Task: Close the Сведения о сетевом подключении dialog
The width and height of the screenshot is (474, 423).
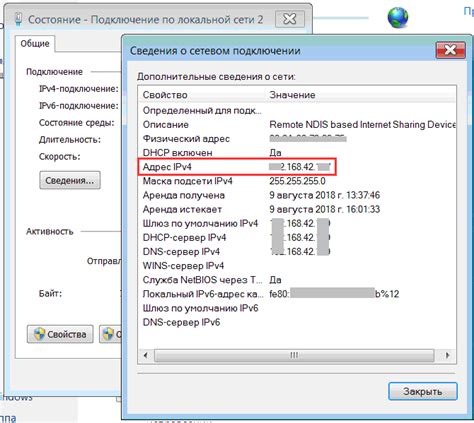Action: coord(450,50)
